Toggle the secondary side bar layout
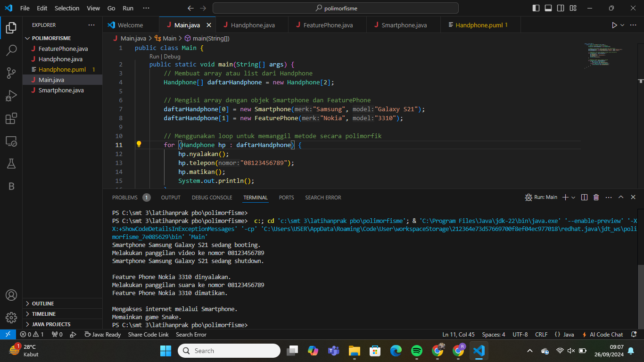644x362 pixels. tap(561, 8)
